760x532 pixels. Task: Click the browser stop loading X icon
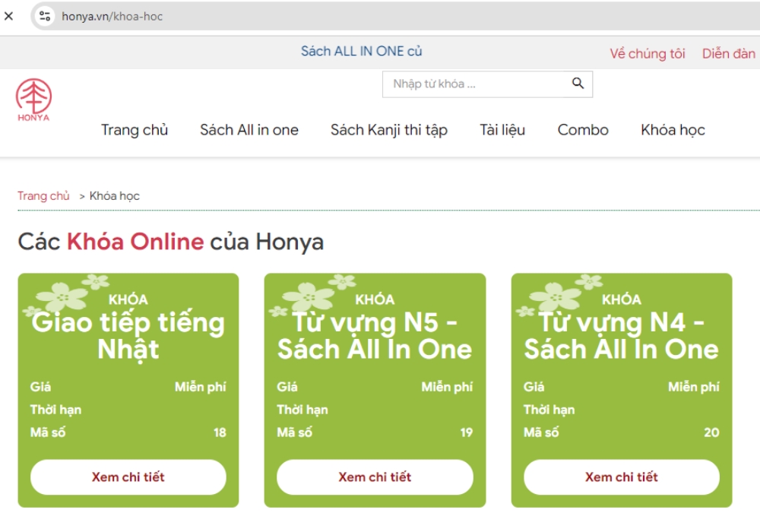(x=8, y=16)
